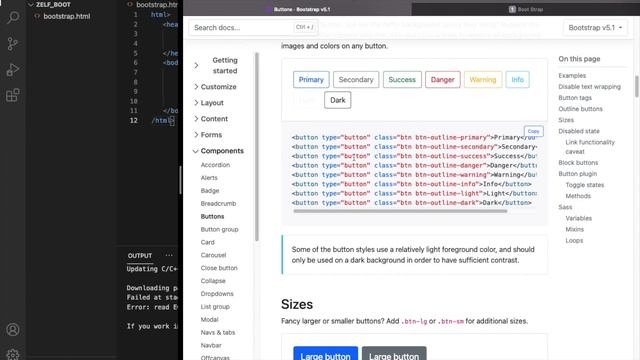Click the outline Warning button
The image size is (640, 360).
click(483, 80)
